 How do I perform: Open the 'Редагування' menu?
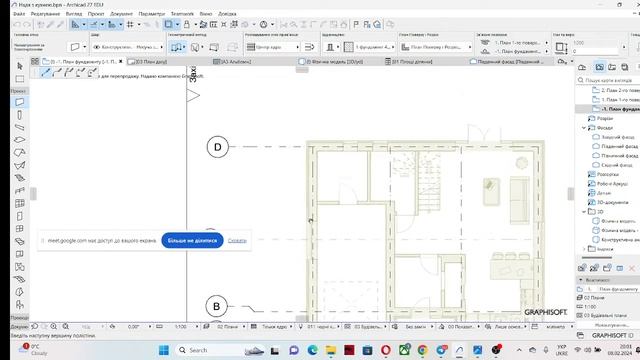click(45, 13)
